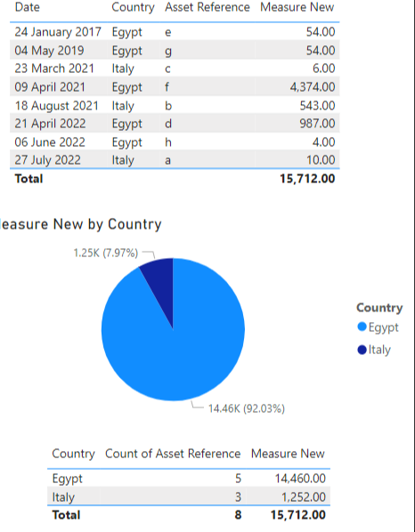Select the 06 June 2022 date cell
This screenshot has width=415, height=532.
pos(50,142)
